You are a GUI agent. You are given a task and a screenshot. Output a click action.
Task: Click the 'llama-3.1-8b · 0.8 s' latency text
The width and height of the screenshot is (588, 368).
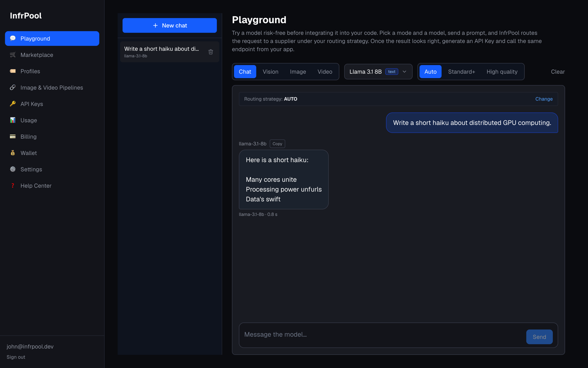click(258, 214)
